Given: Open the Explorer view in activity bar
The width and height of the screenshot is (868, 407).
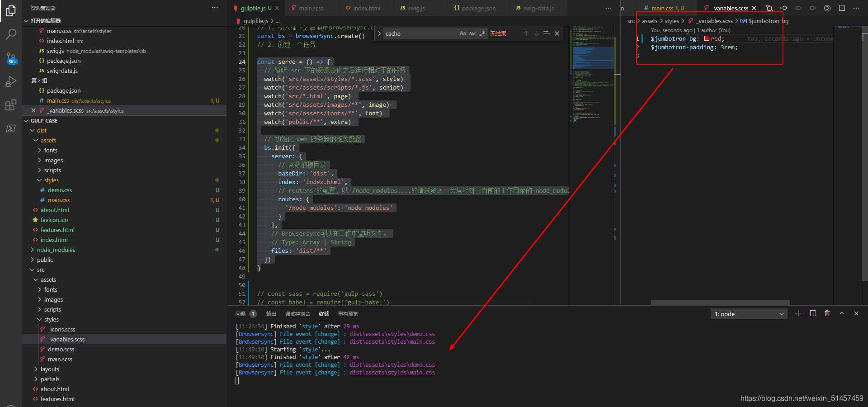Looking at the screenshot, I should coord(11,11).
